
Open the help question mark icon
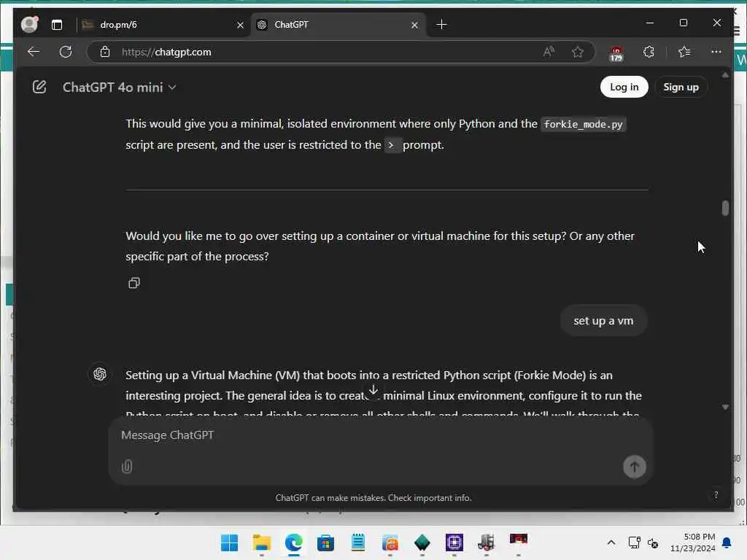click(x=716, y=495)
